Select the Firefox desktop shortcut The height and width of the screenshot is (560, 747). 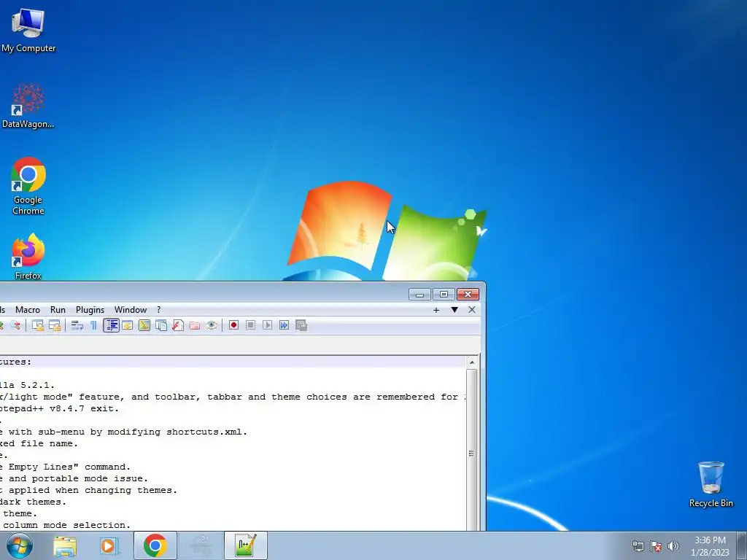click(28, 256)
